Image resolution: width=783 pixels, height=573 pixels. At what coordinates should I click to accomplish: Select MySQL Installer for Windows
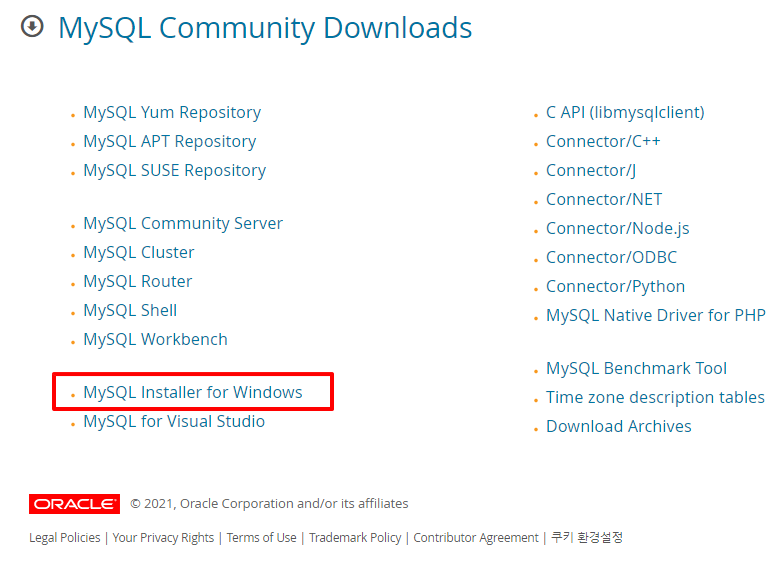tap(193, 392)
